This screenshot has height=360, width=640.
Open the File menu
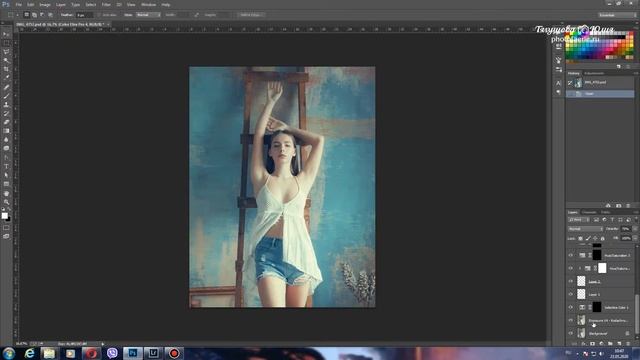[18, 4]
